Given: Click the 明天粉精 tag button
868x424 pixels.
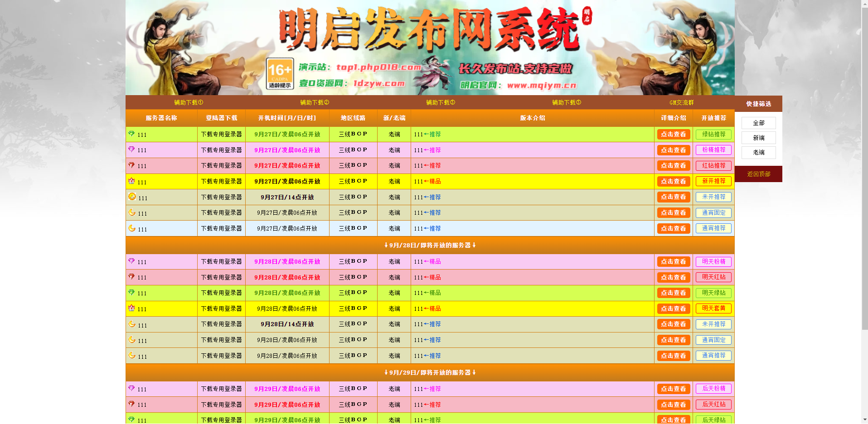Looking at the screenshot, I should tap(714, 261).
